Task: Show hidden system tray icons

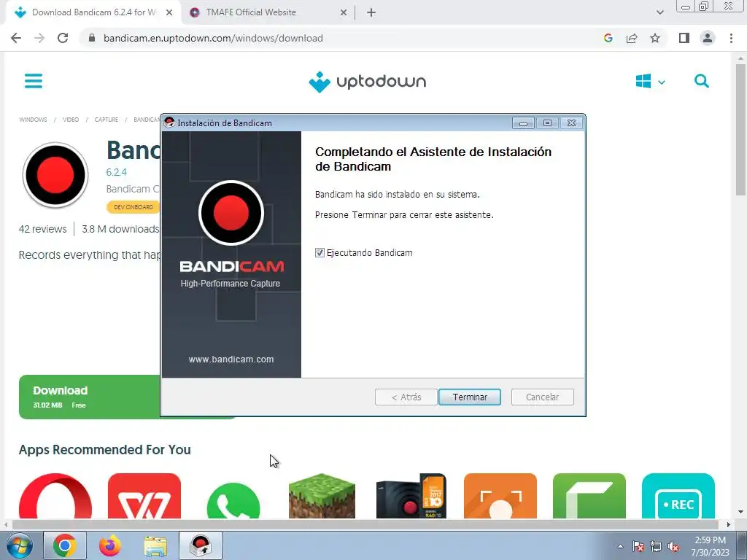Action: pos(620,546)
